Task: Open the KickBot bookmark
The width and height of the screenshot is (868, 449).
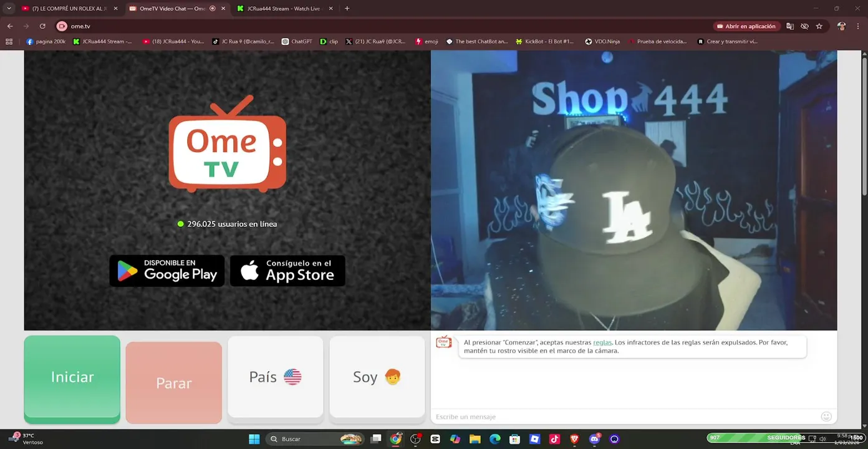Action: (545, 42)
